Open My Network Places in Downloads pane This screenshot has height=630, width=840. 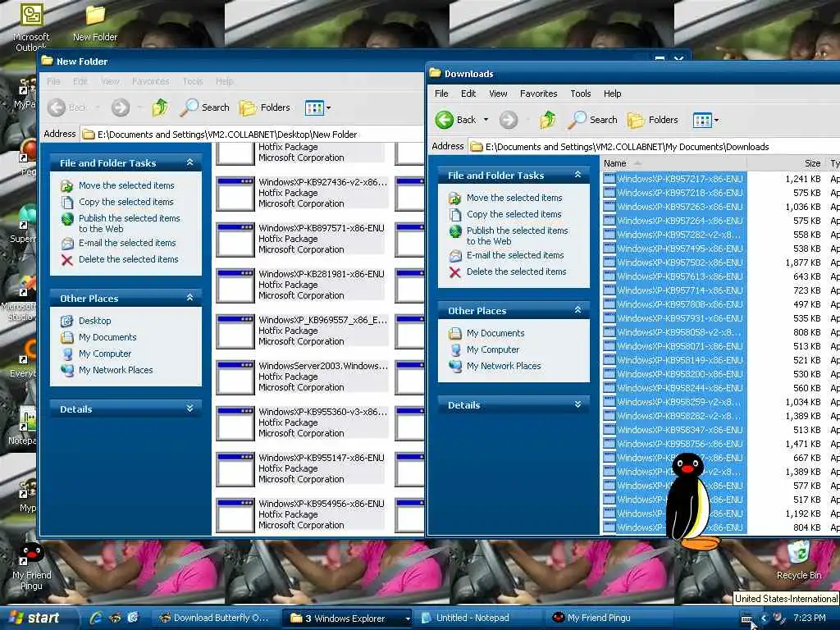point(504,366)
